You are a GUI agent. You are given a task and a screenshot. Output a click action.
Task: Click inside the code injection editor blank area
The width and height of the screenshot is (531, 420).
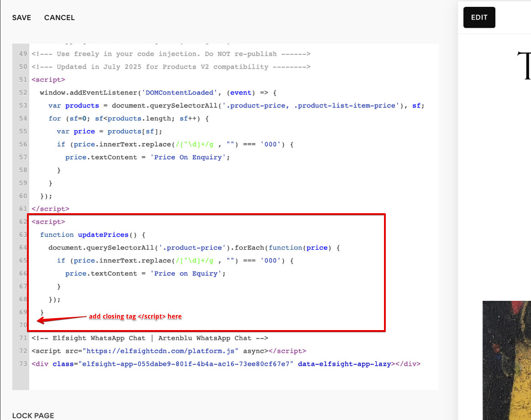tap(234, 379)
